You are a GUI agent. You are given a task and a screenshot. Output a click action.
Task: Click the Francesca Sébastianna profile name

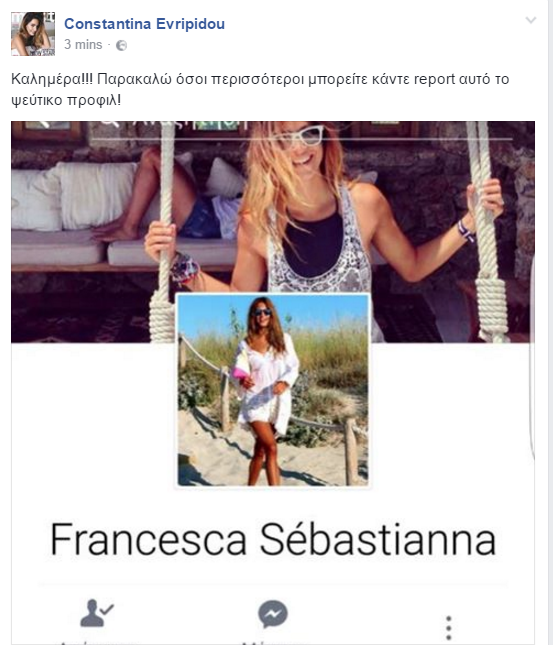point(273,540)
